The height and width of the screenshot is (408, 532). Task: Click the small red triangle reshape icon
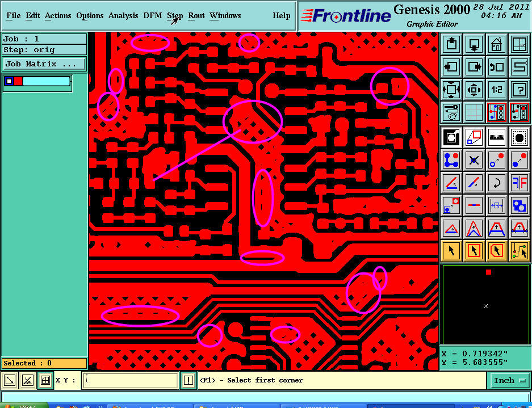pos(451,228)
